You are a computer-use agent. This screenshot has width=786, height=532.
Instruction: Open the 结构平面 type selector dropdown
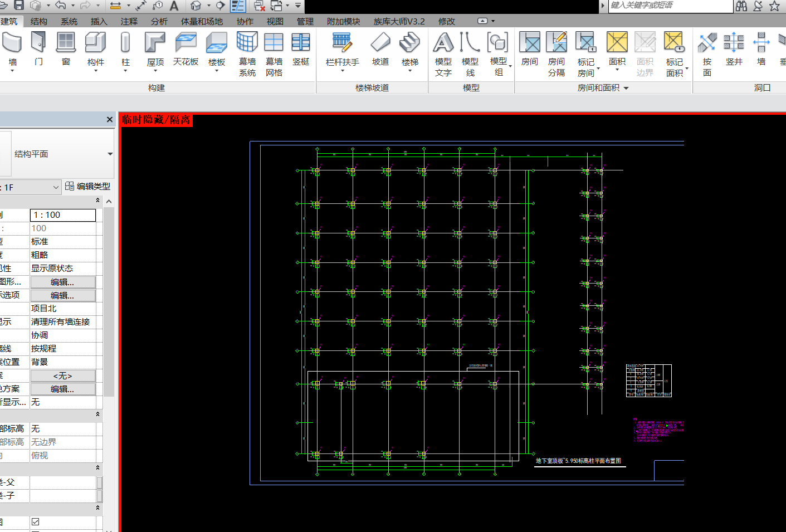pyautogui.click(x=110, y=154)
